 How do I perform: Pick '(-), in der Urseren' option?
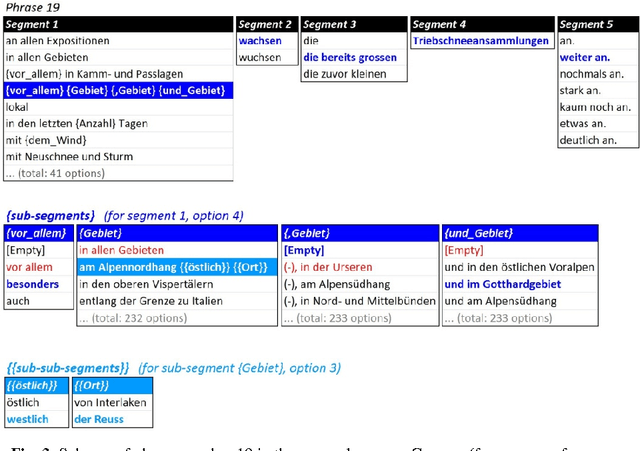point(327,267)
